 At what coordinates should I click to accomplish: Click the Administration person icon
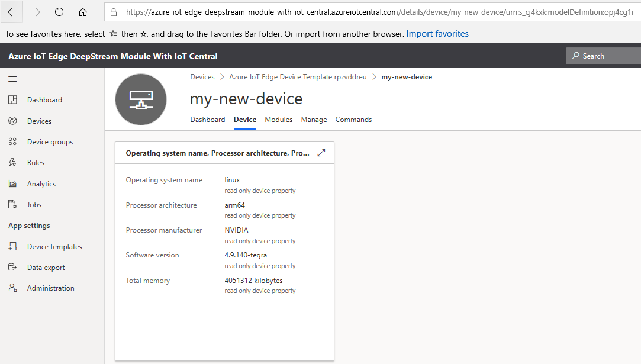click(x=12, y=288)
